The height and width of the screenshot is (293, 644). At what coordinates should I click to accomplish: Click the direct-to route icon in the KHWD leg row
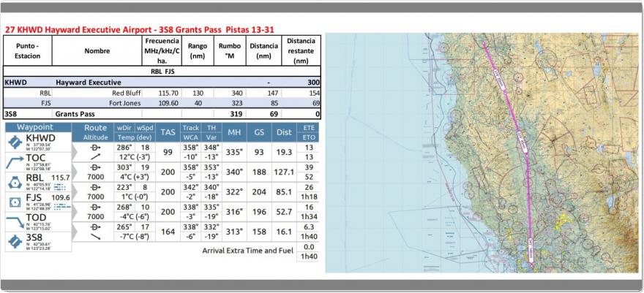95,148
